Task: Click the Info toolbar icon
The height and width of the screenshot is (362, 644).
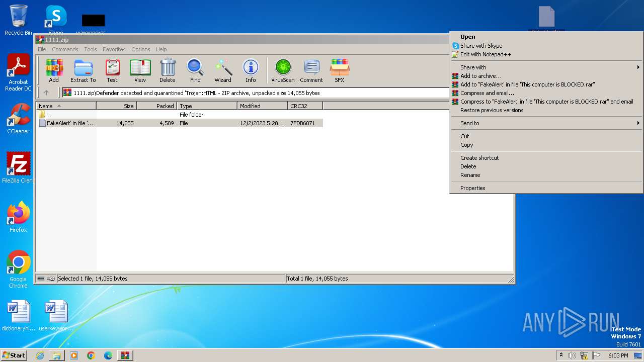Action: [251, 71]
